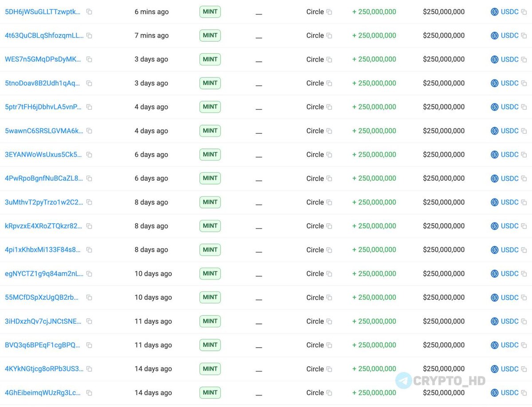Copy Circle address in BVQ3q6BPEqF1cgBPQ row
The width and height of the screenshot is (532, 407).
coord(329,345)
